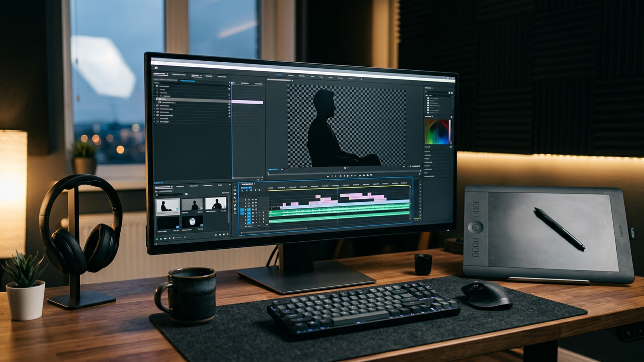Activate the blue-highlighted workspace tab
Screen dimensions: 644x362
click(x=279, y=75)
